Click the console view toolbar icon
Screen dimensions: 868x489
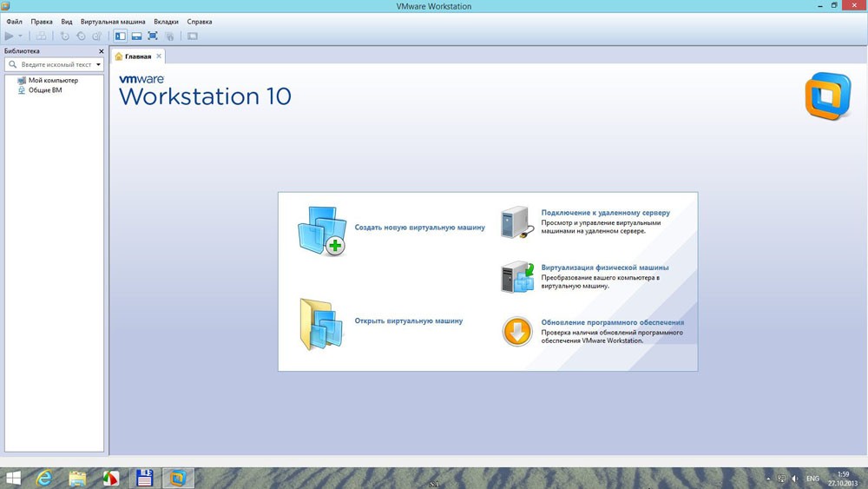[x=192, y=36]
